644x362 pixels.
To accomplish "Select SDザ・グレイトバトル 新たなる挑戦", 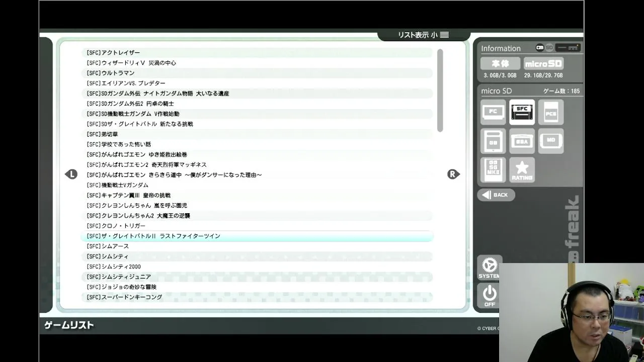I will pos(257,124).
